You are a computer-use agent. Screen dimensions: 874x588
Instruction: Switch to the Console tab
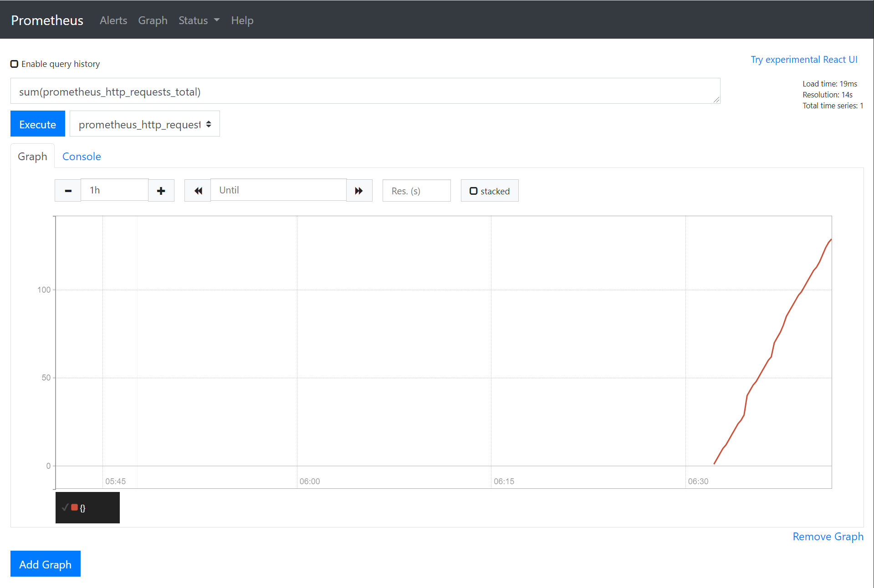coord(82,157)
